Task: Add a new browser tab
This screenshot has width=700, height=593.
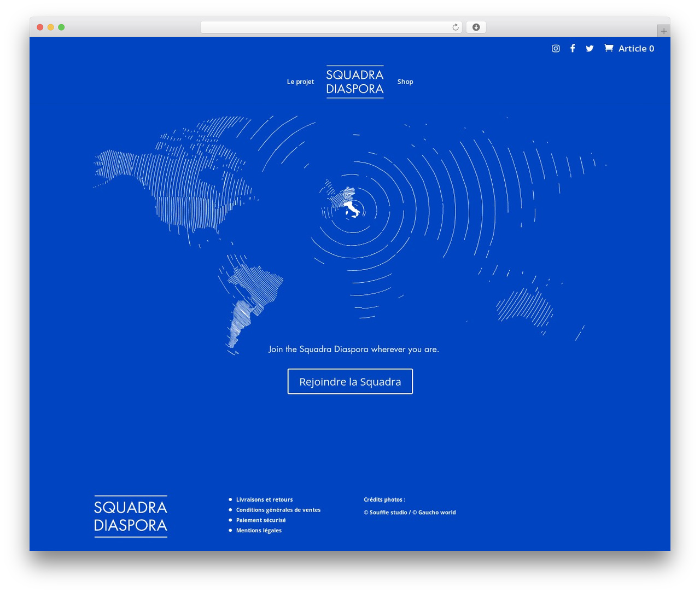Action: tap(663, 31)
